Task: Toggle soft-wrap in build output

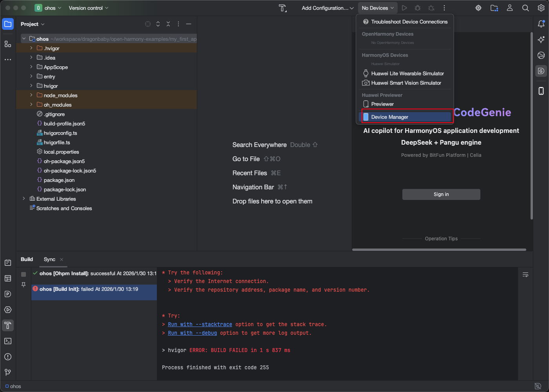Action: coord(525,275)
